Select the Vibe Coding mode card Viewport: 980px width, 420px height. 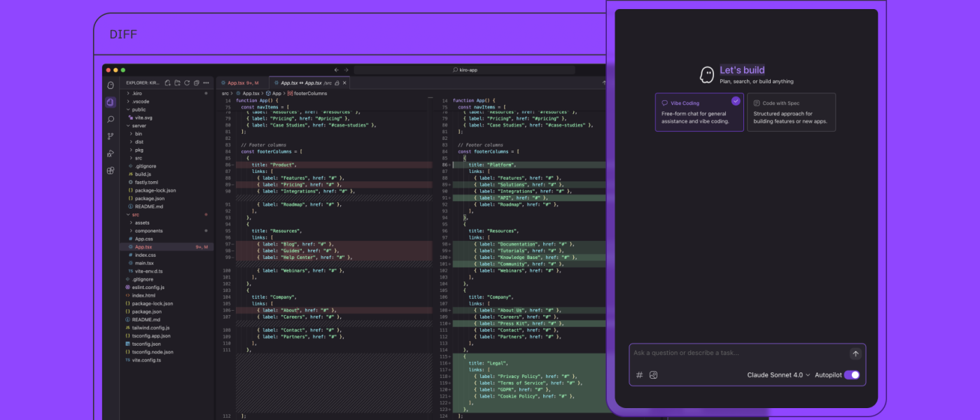pos(701,112)
